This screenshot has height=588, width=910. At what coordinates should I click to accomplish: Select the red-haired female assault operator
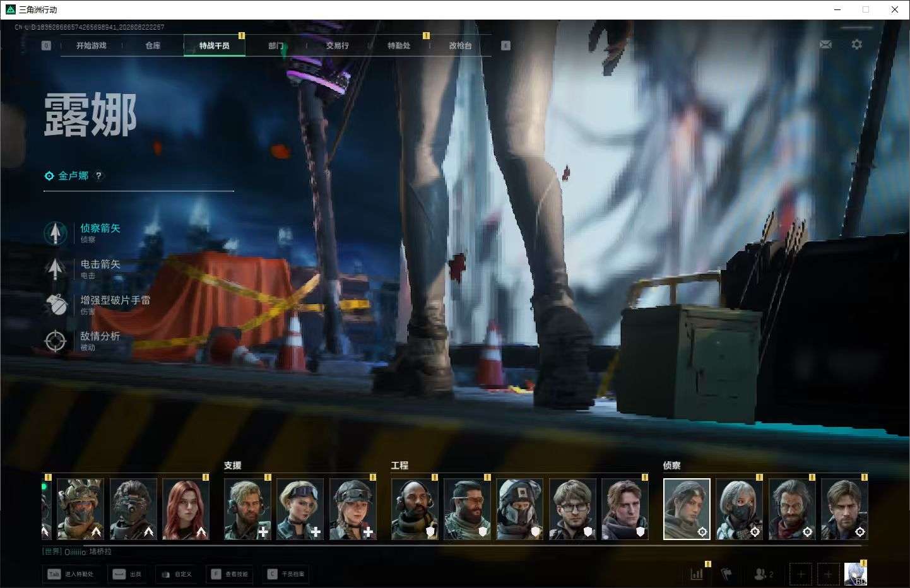click(186, 509)
